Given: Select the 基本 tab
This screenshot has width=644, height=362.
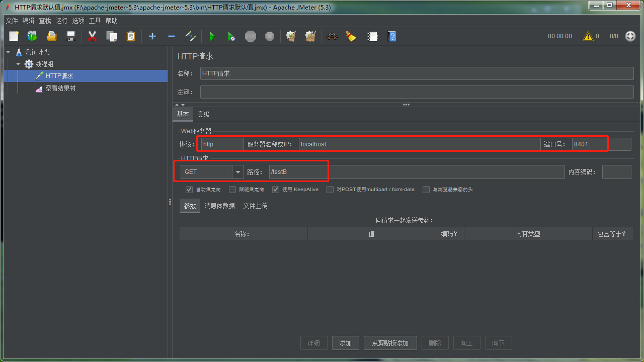Looking at the screenshot, I should point(183,114).
